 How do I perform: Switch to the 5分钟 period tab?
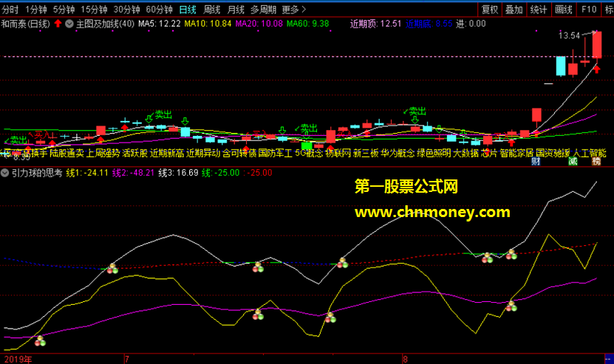click(64, 10)
